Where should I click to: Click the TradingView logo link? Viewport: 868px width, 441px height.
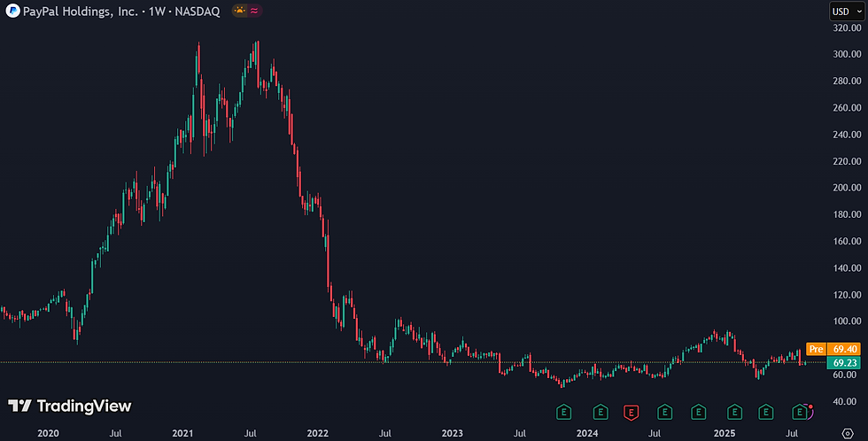(70, 406)
